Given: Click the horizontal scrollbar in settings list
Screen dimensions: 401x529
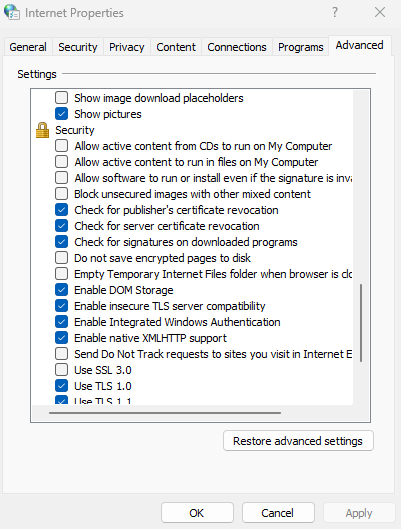Looking at the screenshot, I should (165, 413).
